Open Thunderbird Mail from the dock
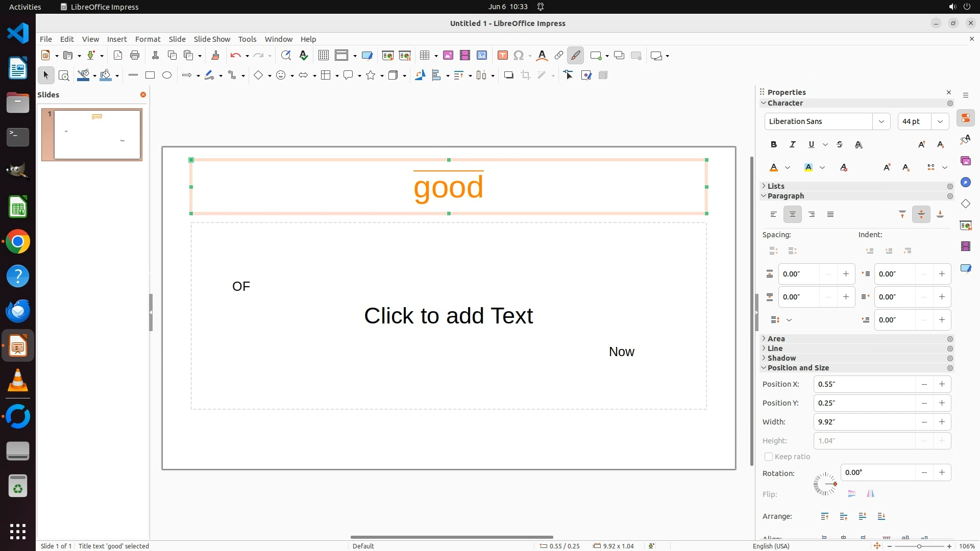 click(18, 311)
